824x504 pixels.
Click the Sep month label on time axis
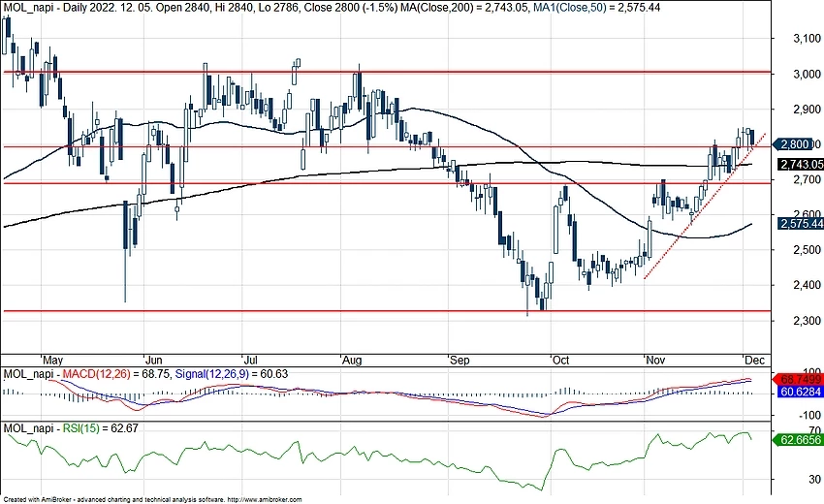click(460, 360)
